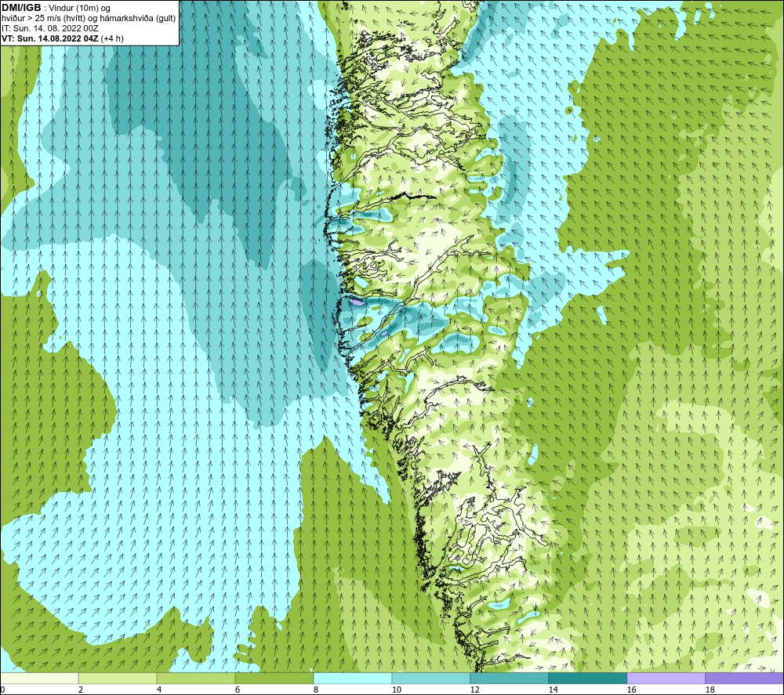
Task: Click the bold 'VT: Sun. 14.08.2022 04Z' text
Action: (50, 38)
